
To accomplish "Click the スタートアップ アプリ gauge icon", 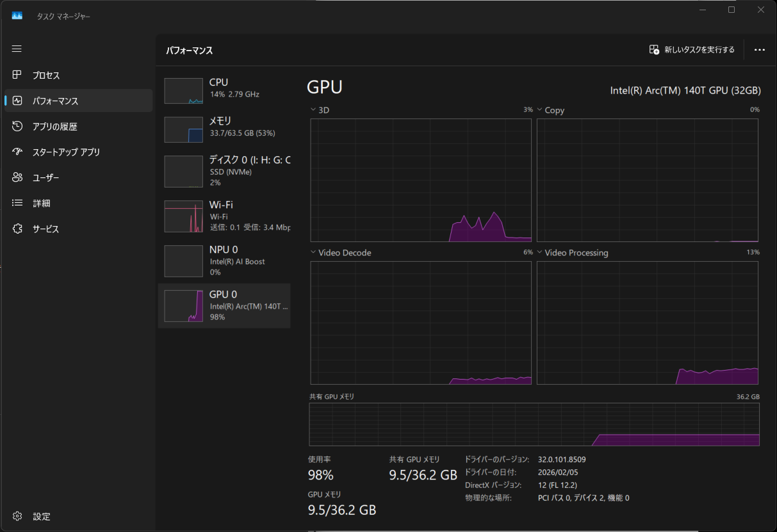I will coord(17,152).
